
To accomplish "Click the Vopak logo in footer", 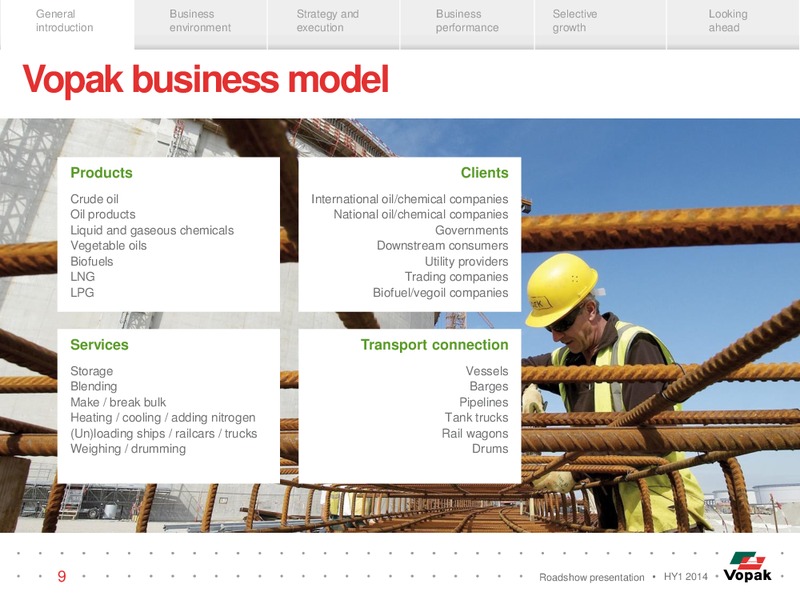I will 747,567.
